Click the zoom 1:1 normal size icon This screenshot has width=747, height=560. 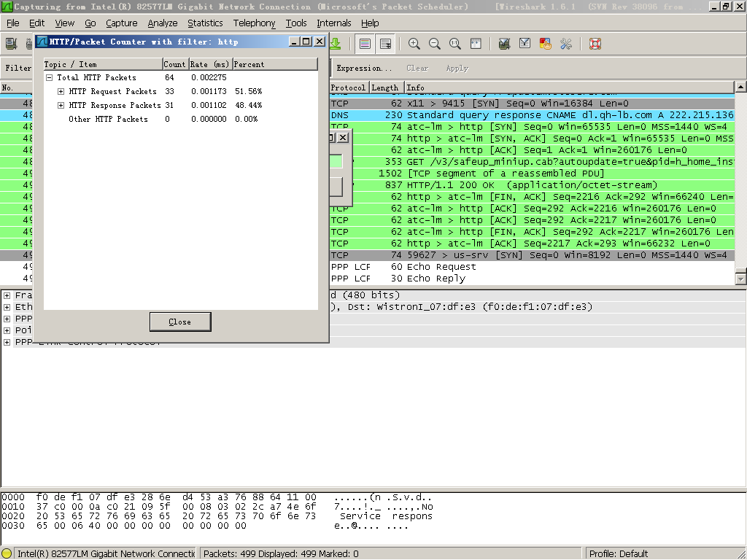click(x=455, y=44)
